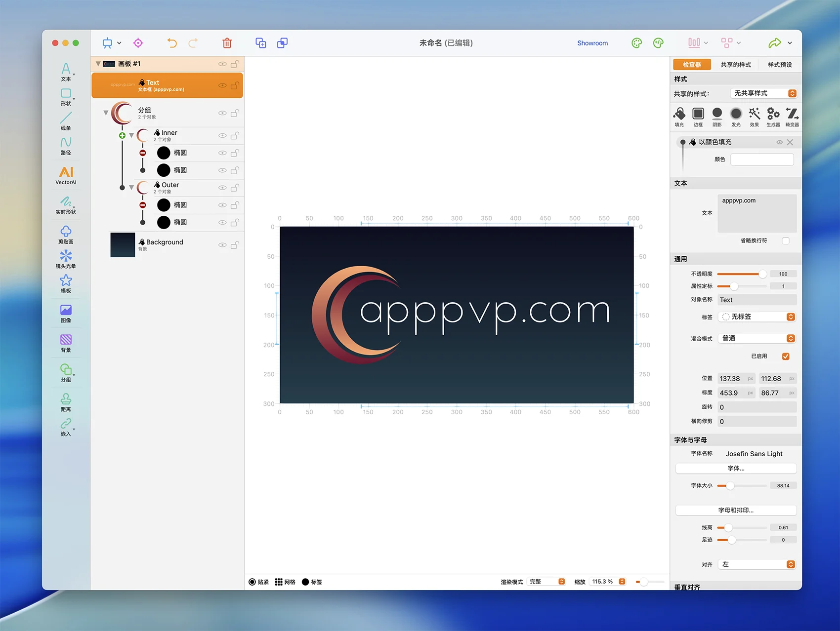Image resolution: width=840 pixels, height=631 pixels.
Task: Click the object name field containing Text
Action: [756, 300]
